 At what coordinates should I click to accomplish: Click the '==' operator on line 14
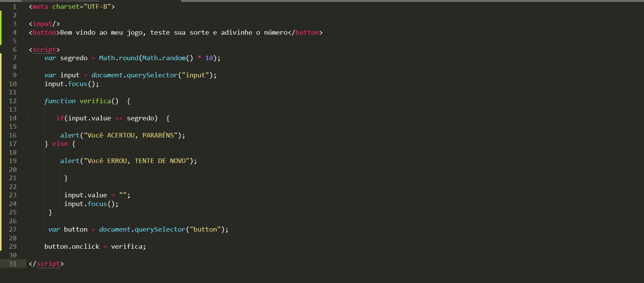coord(119,118)
